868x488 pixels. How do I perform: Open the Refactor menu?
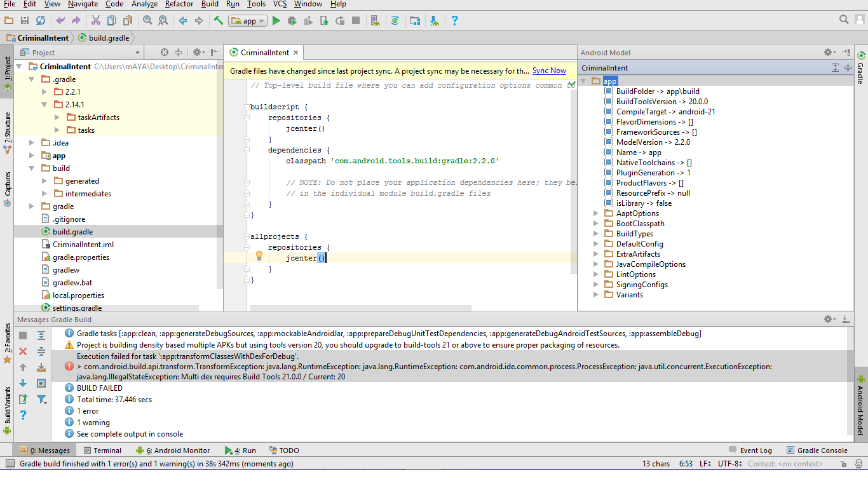point(179,4)
